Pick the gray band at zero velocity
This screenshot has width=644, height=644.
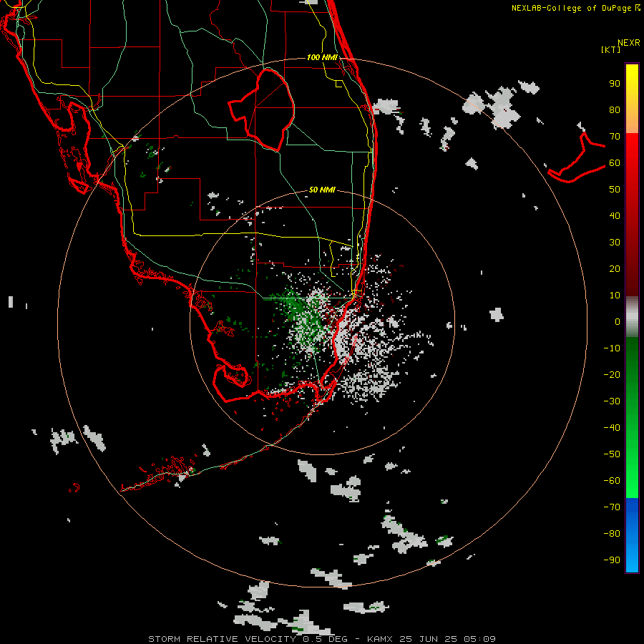tap(632, 317)
